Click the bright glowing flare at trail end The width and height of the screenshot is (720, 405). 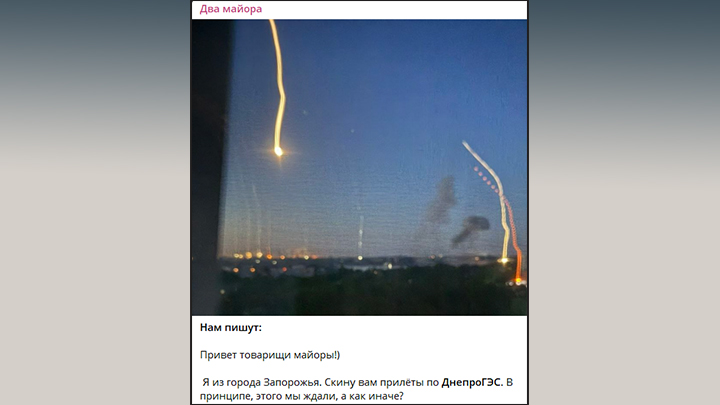point(278,151)
